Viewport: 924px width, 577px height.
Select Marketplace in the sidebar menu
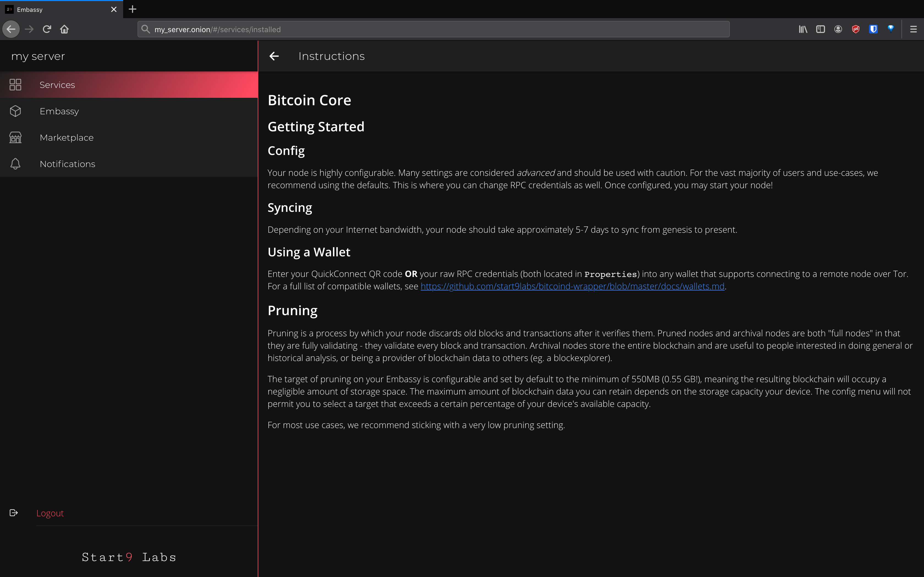[x=67, y=137]
